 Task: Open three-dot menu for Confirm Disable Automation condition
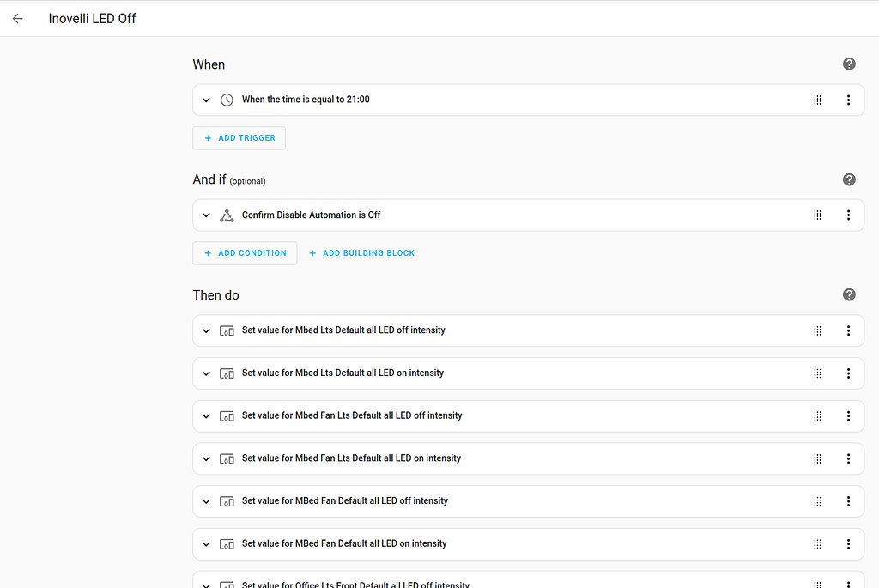click(x=848, y=215)
